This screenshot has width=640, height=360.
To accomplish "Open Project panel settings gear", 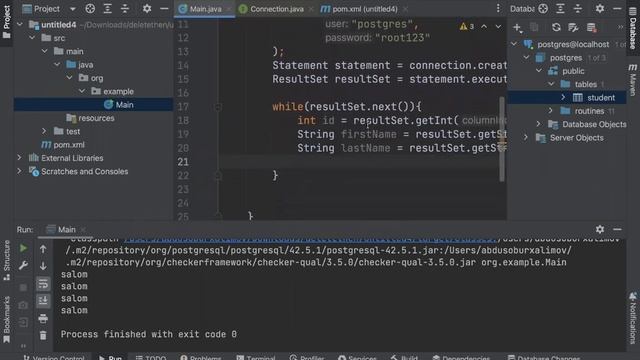I will click(x=147, y=9).
